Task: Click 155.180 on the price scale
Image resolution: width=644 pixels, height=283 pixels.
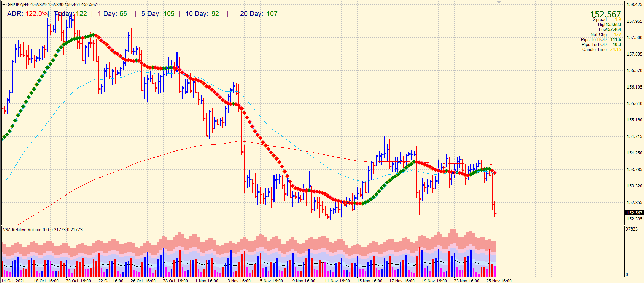Action: 634,120
